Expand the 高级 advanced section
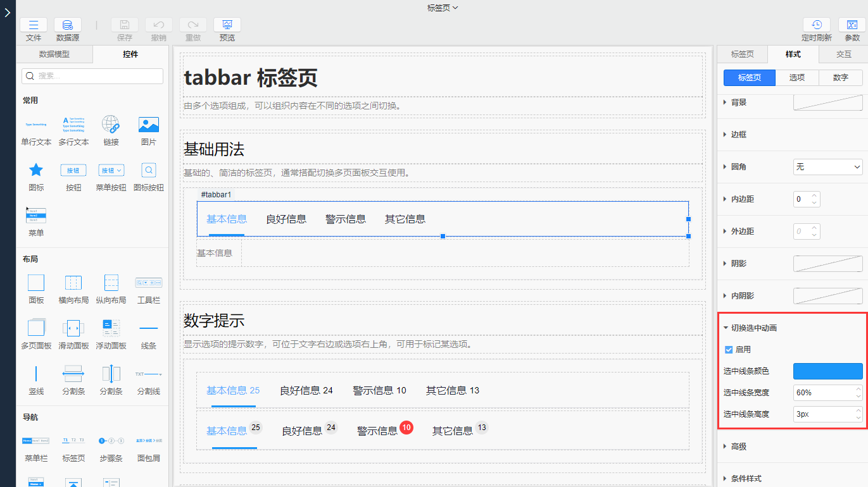Image resolution: width=868 pixels, height=487 pixels. pyautogui.click(x=738, y=447)
